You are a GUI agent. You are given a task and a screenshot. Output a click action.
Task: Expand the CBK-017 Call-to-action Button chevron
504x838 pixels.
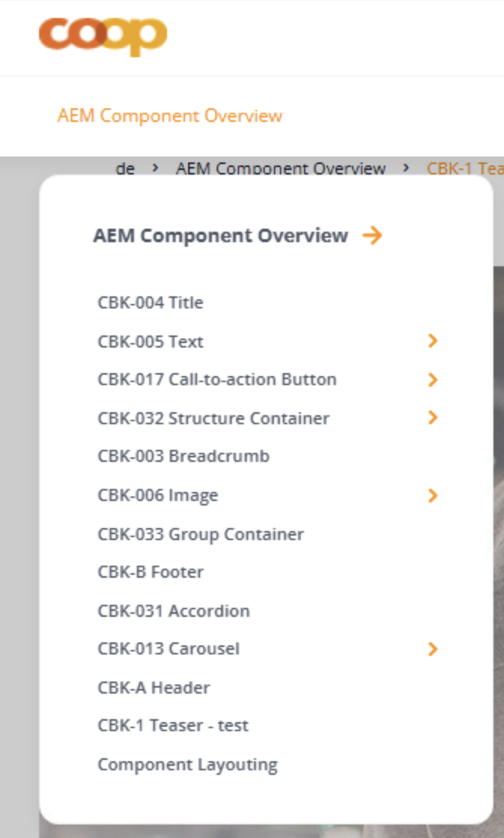point(434,380)
